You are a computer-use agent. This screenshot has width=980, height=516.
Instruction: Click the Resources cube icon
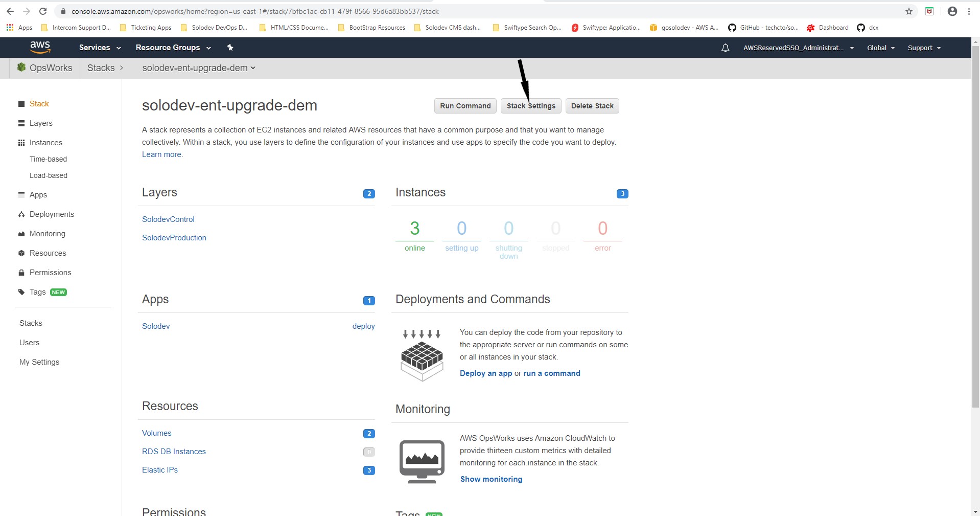pyautogui.click(x=21, y=253)
